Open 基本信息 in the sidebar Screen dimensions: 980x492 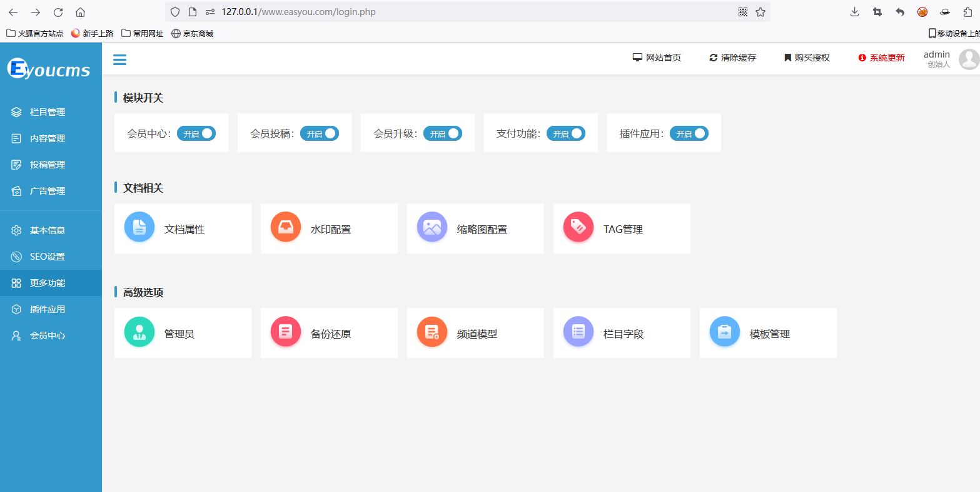coord(51,230)
